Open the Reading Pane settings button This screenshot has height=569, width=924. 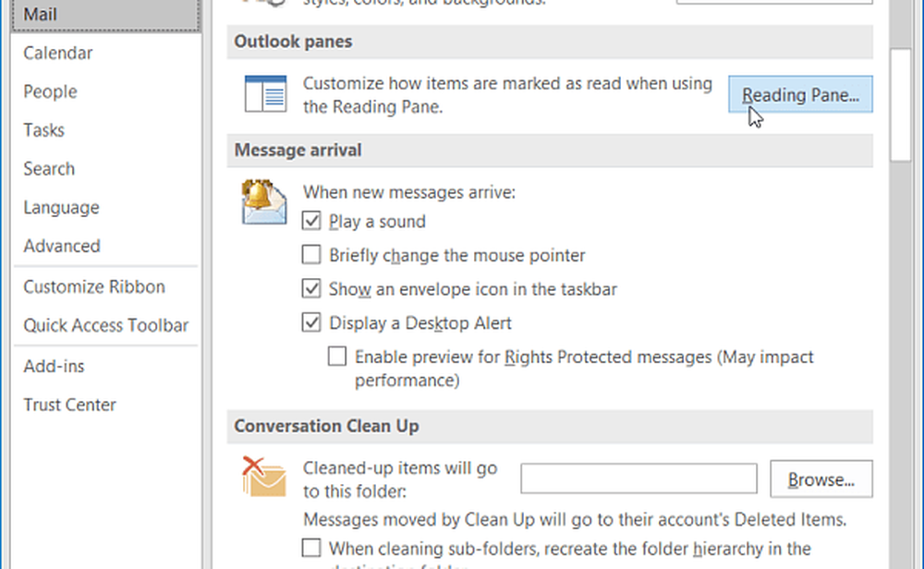click(x=800, y=94)
